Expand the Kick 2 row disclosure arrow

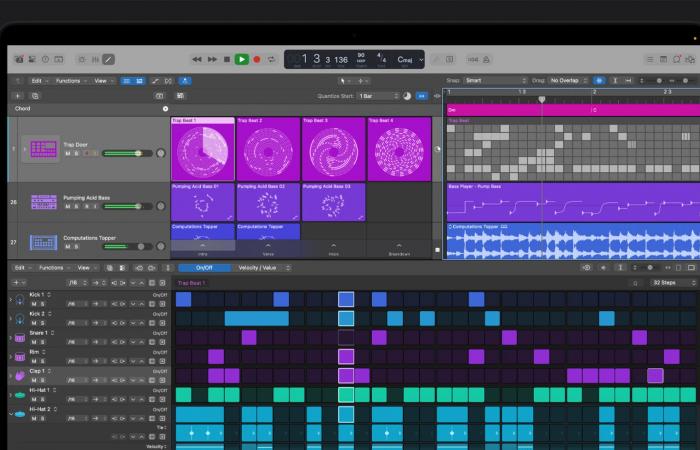(11, 318)
